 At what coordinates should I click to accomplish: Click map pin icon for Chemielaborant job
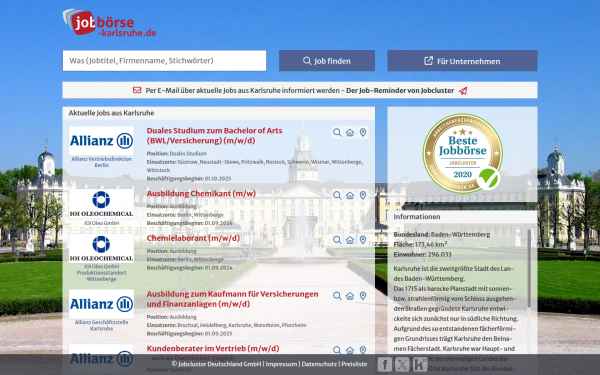pyautogui.click(x=363, y=240)
